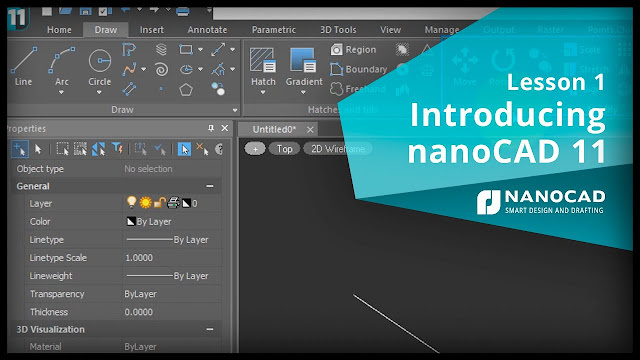Viewport: 640px width, 360px height.
Task: Select the Ellipse tool
Action: pos(186,69)
